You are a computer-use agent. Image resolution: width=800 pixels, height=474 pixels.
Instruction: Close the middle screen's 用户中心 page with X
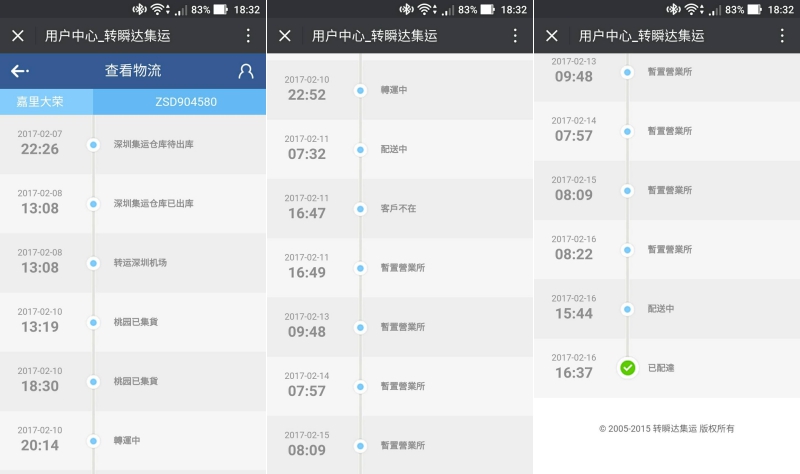[x=285, y=36]
